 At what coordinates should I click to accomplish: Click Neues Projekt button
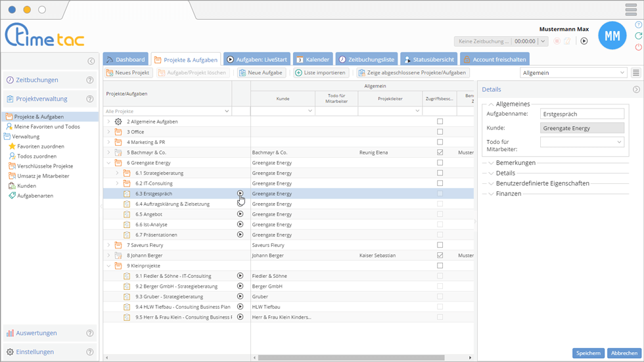[x=128, y=73]
